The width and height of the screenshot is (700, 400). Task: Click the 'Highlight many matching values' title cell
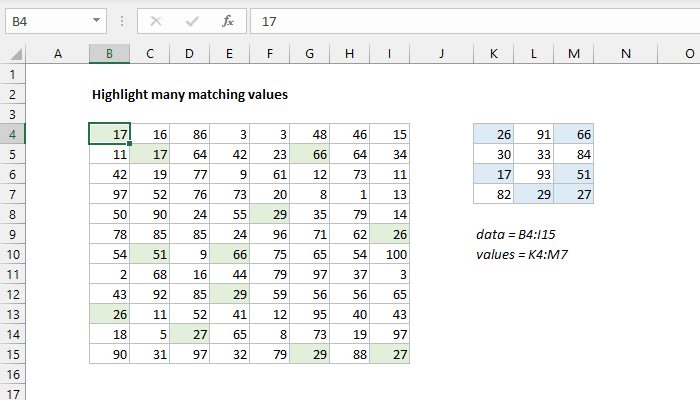[190, 95]
